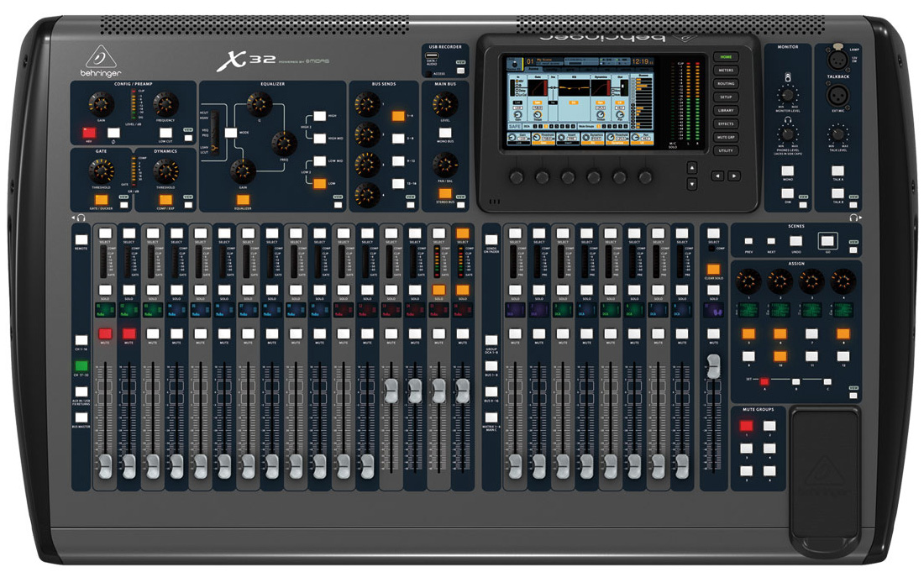The width and height of the screenshot is (924, 588).
Task: Open the SETUP screen button
Action: click(x=726, y=97)
